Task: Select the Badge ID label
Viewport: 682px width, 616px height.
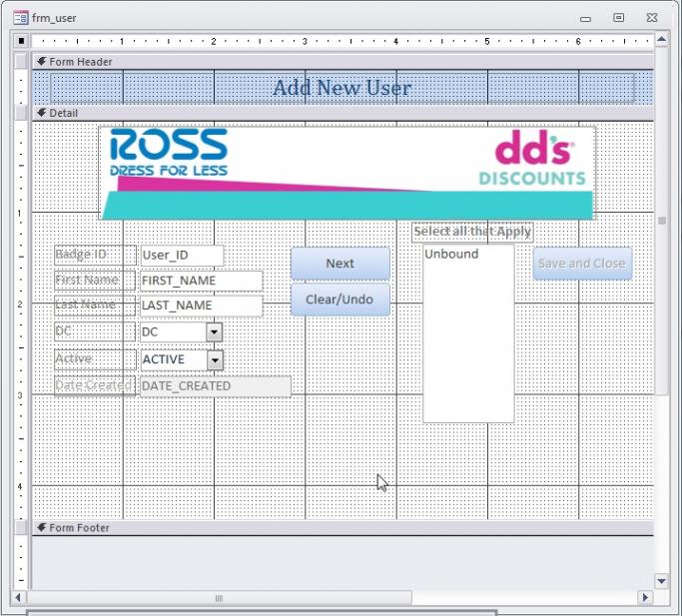Action: click(x=95, y=255)
